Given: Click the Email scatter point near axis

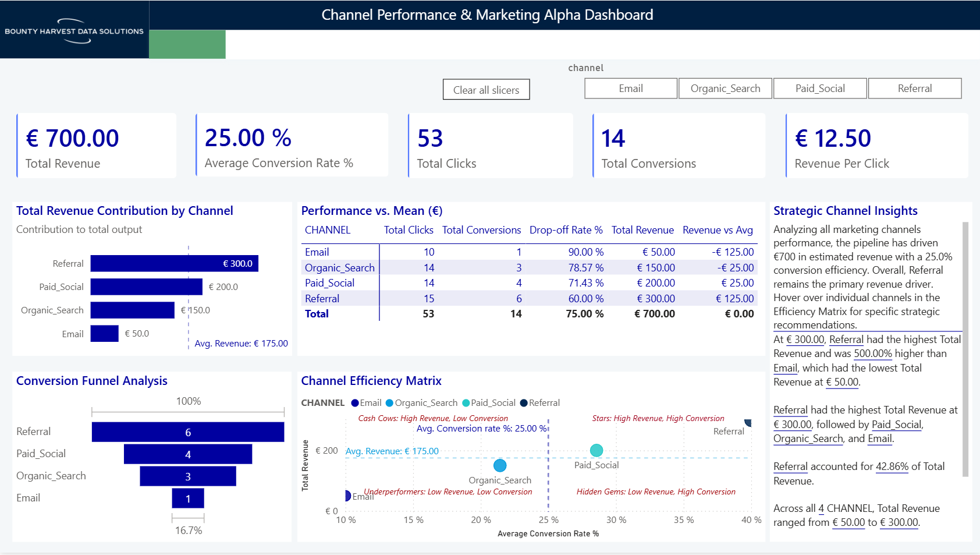Looking at the screenshot, I should (x=347, y=496).
